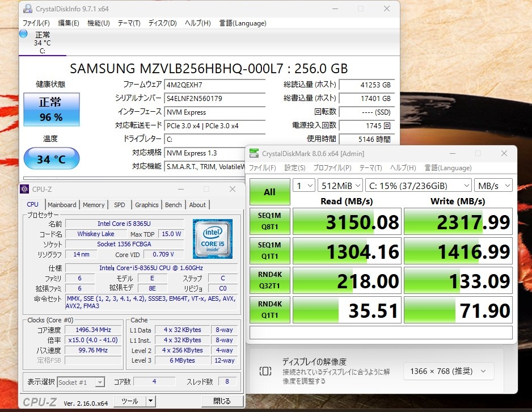Screen dimensions: 532x412
Task: Start the RND4K Q1T1 test
Action: 270,310
